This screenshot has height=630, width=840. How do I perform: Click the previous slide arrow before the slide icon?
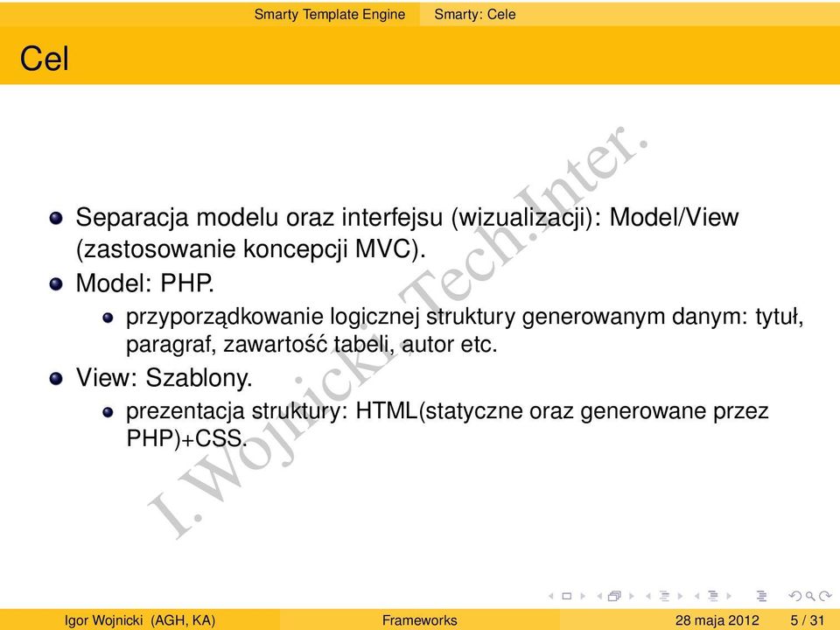(x=550, y=596)
